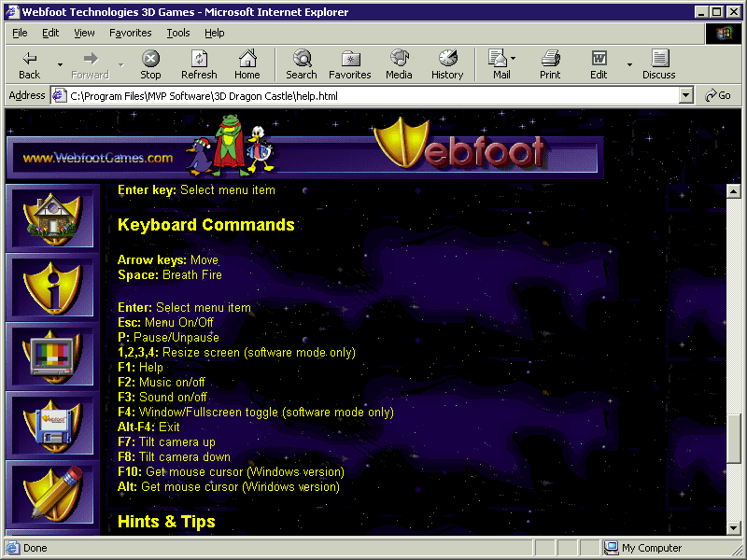Screen dimensions: 747x560
Task: Expand the Edit button dropdown arrow
Action: pos(629,64)
